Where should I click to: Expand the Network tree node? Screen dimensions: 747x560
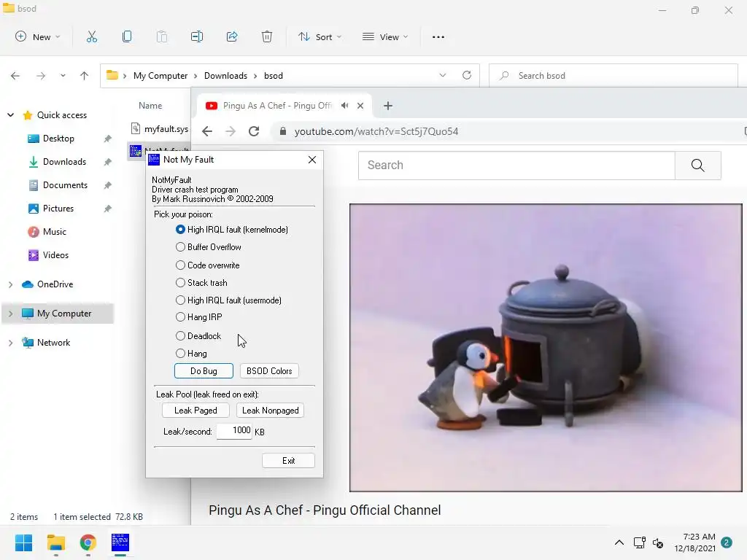click(x=10, y=343)
